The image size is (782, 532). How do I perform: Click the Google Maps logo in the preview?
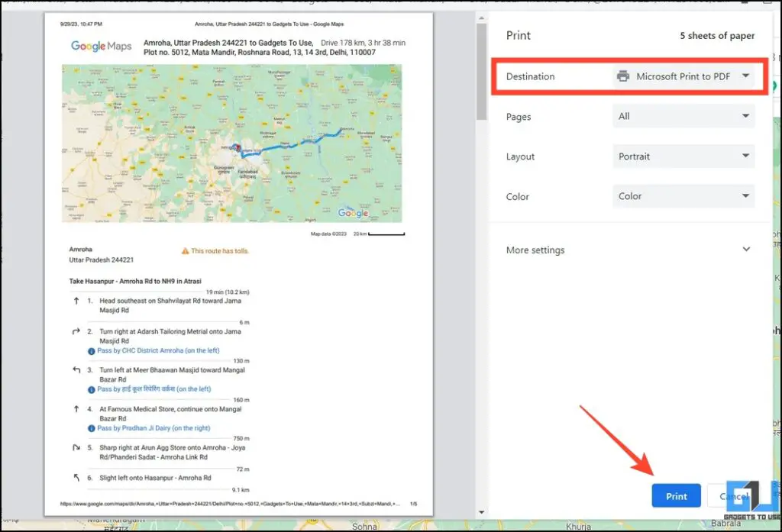[100, 46]
